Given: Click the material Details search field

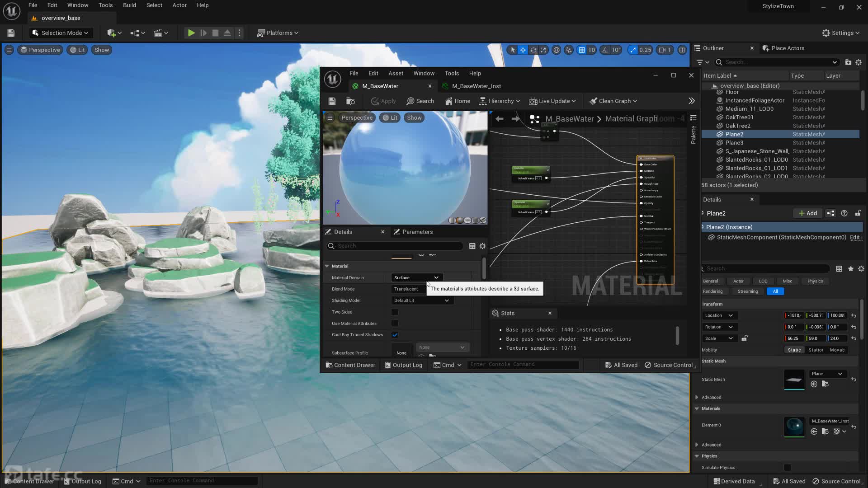Looking at the screenshot, I should tap(394, 246).
